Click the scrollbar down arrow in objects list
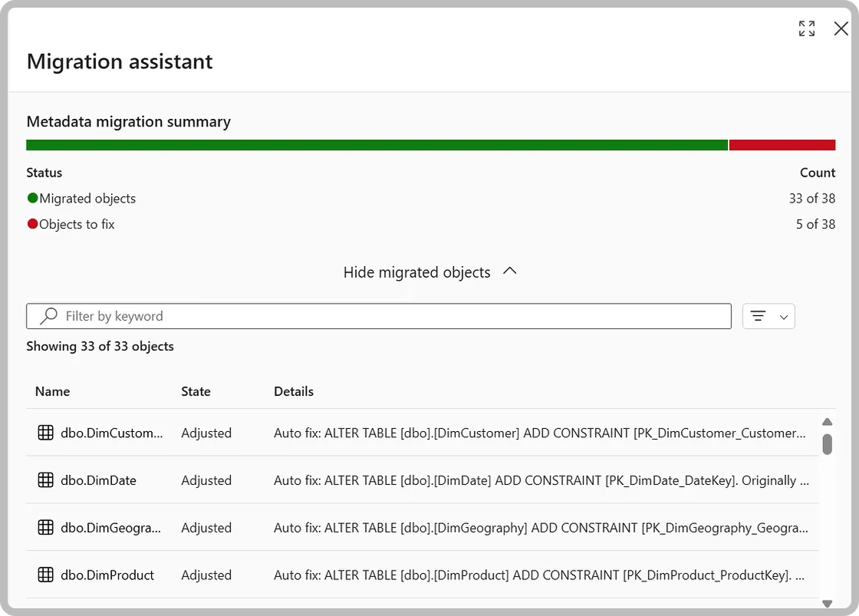 828,604
